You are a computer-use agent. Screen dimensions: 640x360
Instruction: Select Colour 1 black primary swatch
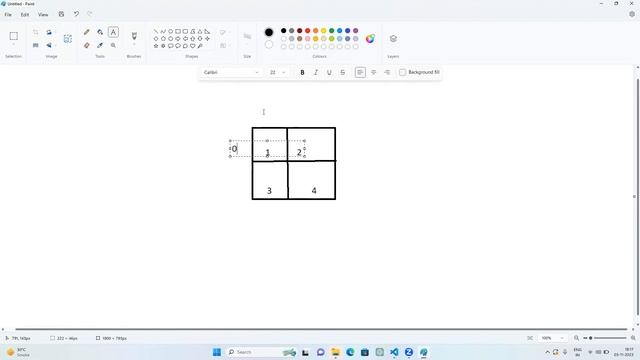point(269,32)
